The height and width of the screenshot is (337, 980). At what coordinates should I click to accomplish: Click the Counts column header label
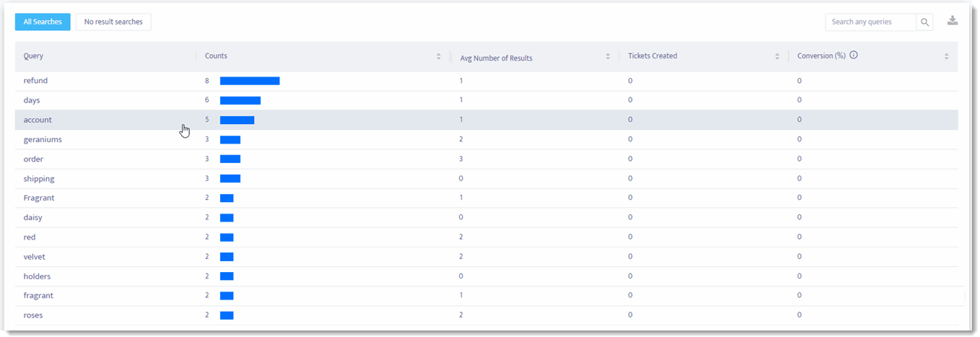tap(216, 56)
